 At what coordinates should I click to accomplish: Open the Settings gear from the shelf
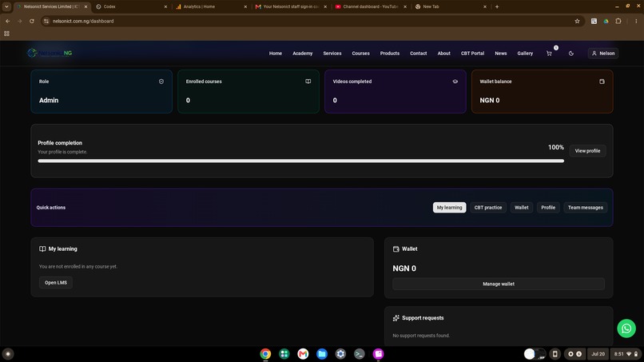click(x=340, y=354)
